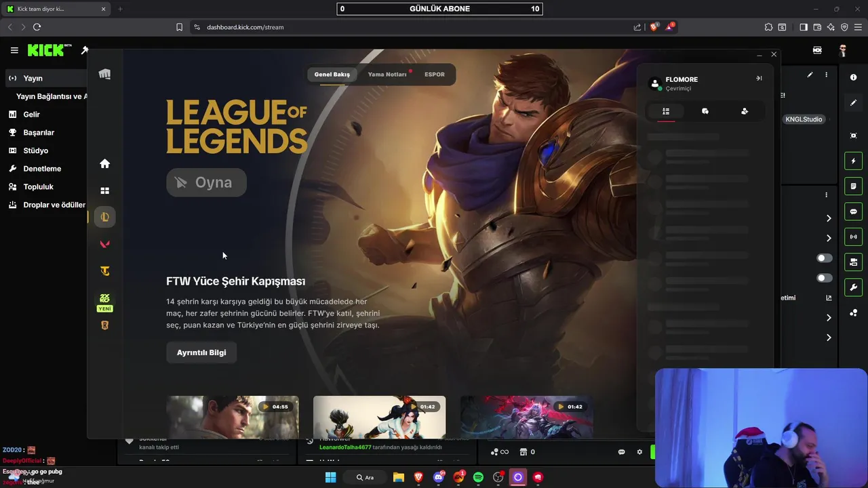Image resolution: width=868 pixels, height=488 pixels.
Task: Toggle the upper switch in Kick panel
Action: click(825, 258)
